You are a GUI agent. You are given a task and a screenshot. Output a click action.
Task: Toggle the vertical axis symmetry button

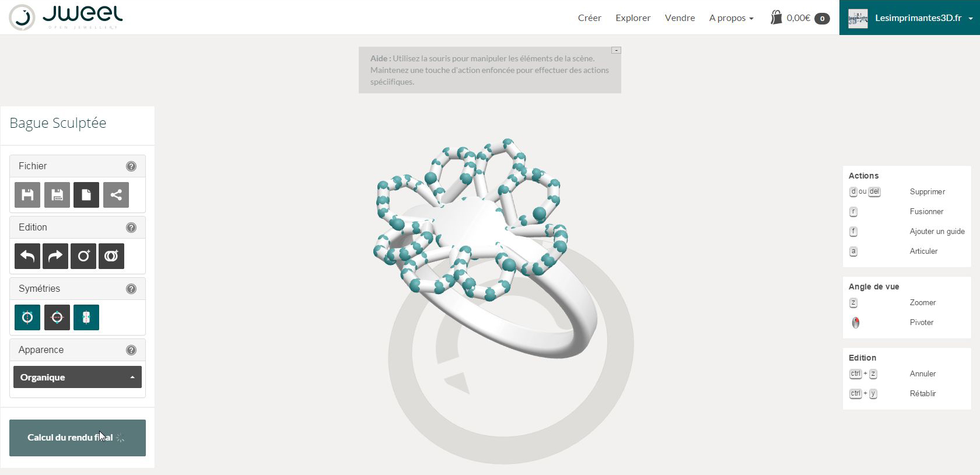pos(27,317)
